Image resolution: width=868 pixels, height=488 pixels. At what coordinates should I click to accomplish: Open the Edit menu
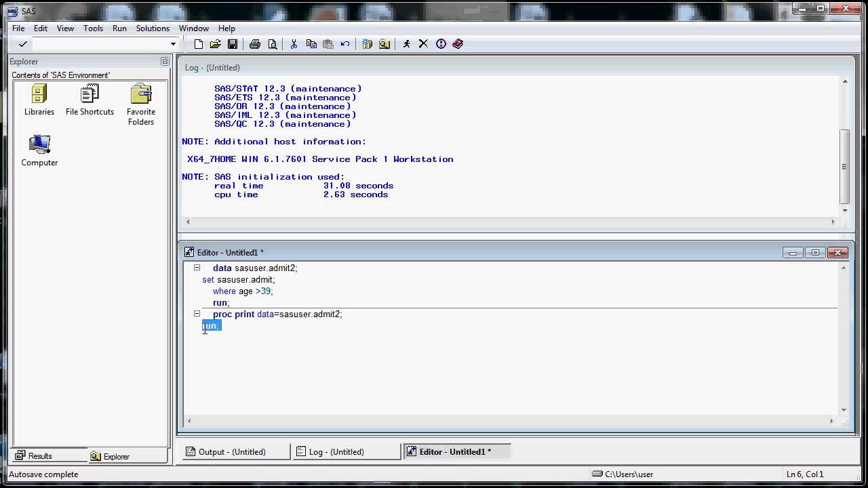(x=41, y=28)
